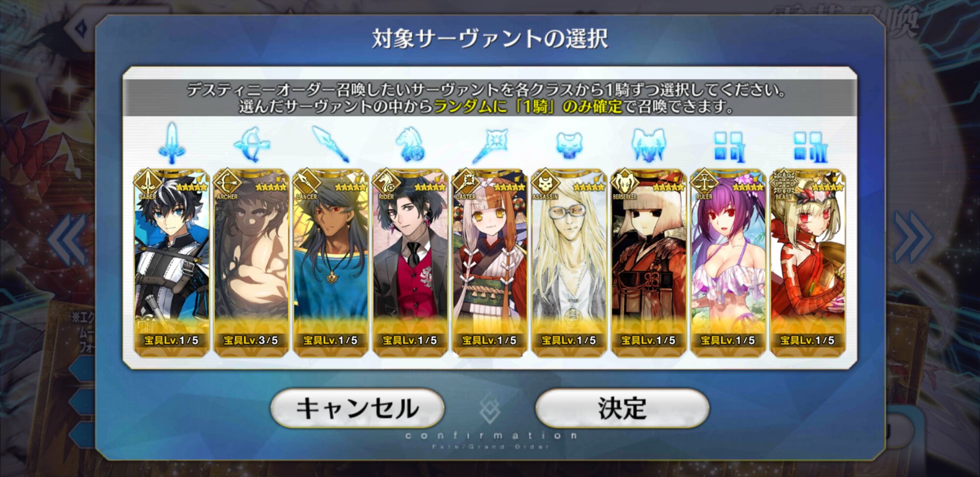Pick the Rider class horse icon
This screenshot has height=477, width=980.
coord(410,144)
